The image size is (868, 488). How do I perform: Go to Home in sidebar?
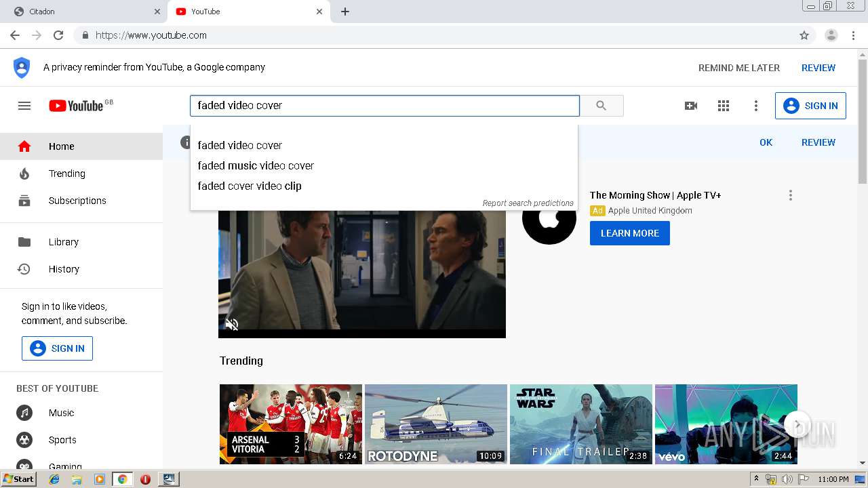tap(81, 146)
